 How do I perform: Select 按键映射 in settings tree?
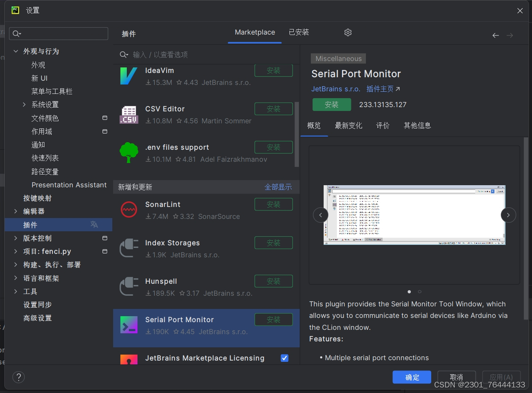pyautogui.click(x=38, y=198)
